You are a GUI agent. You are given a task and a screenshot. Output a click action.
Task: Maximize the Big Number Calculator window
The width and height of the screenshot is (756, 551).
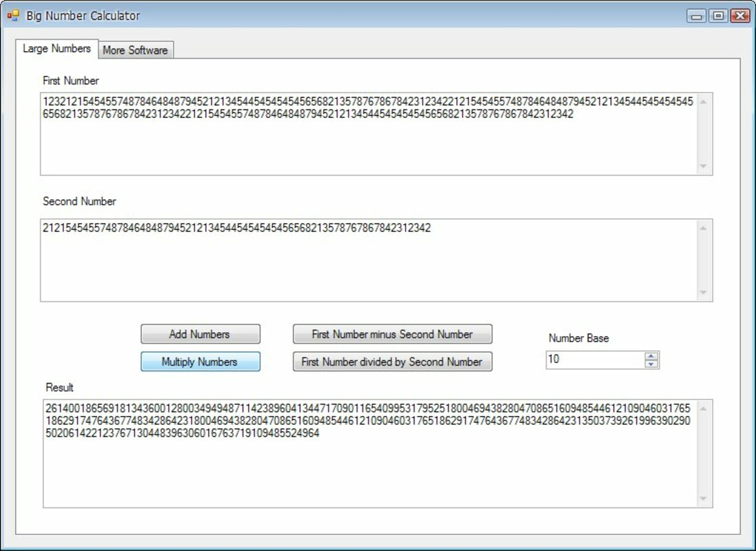pos(718,16)
